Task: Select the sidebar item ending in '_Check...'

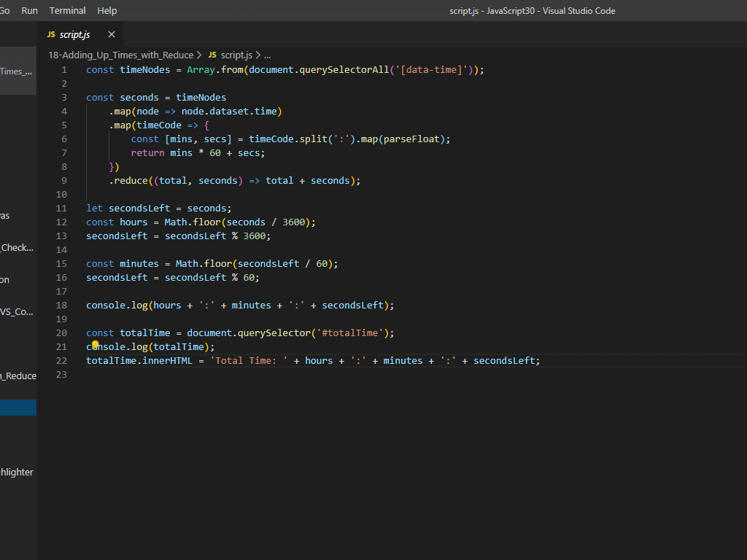Action: pos(18,248)
